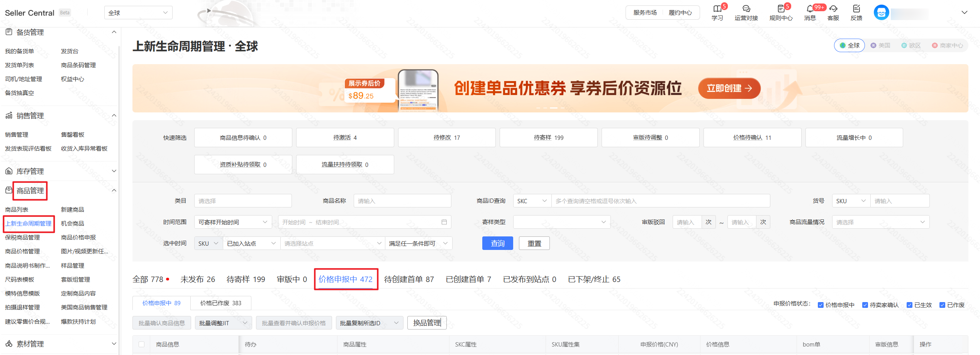Image resolution: width=980 pixels, height=355 pixels.
Task: Click the 立即创建 banner button
Action: click(x=729, y=88)
